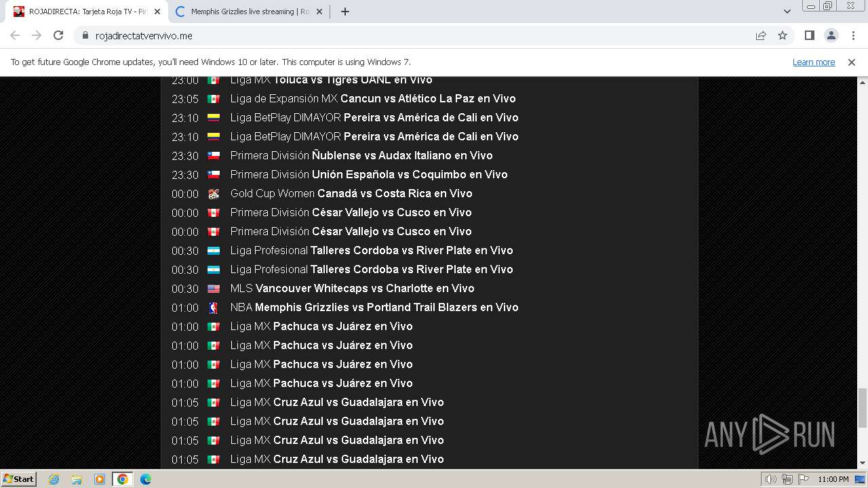The height and width of the screenshot is (488, 868).
Task: Open a new tab
Action: pyautogui.click(x=344, y=12)
